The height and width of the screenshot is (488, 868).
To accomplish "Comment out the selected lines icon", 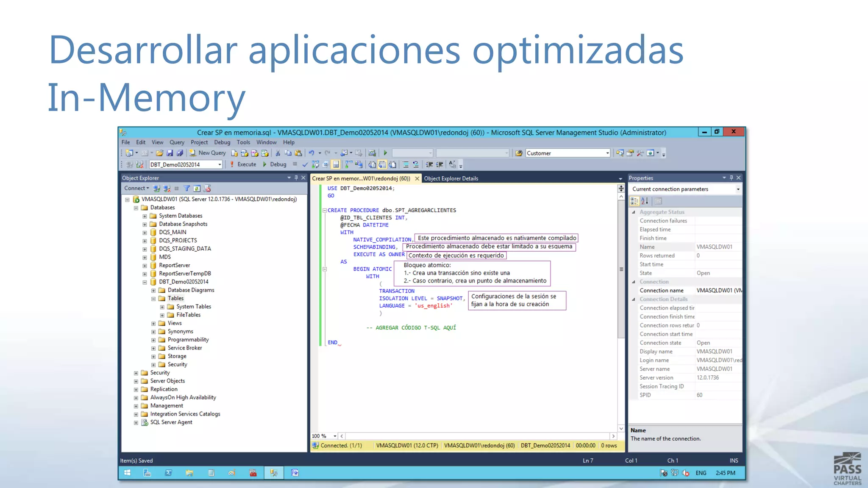I will (406, 164).
